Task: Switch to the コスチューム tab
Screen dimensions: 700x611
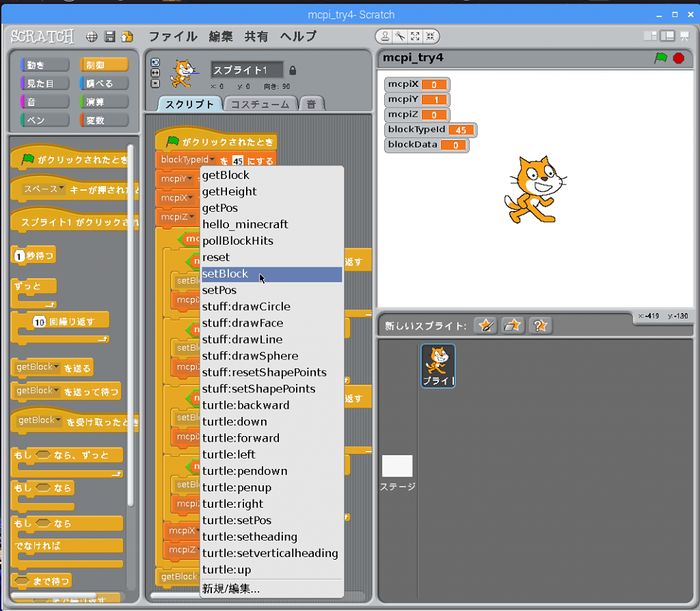Action: (x=260, y=105)
